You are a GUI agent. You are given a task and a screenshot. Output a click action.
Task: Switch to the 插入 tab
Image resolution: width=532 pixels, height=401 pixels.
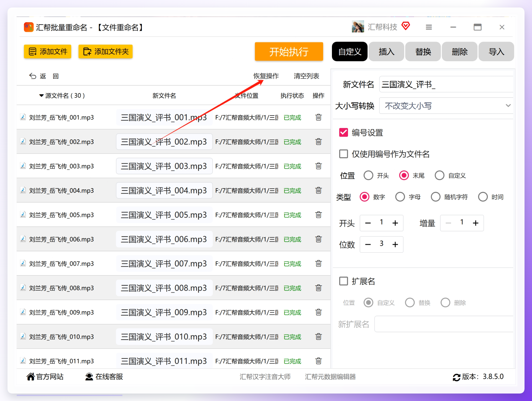(x=386, y=52)
